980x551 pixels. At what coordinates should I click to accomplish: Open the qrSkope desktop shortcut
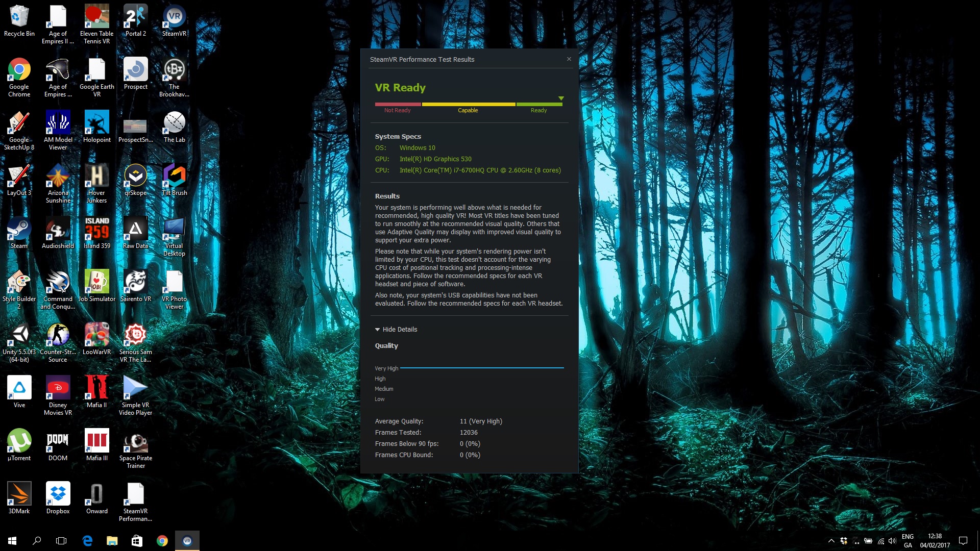[x=136, y=180]
